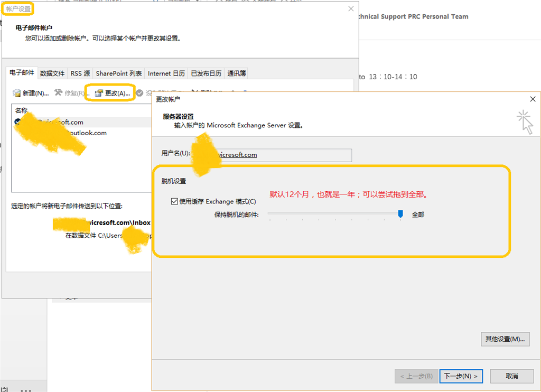Click the 服务器设置 heading text

pos(179,117)
